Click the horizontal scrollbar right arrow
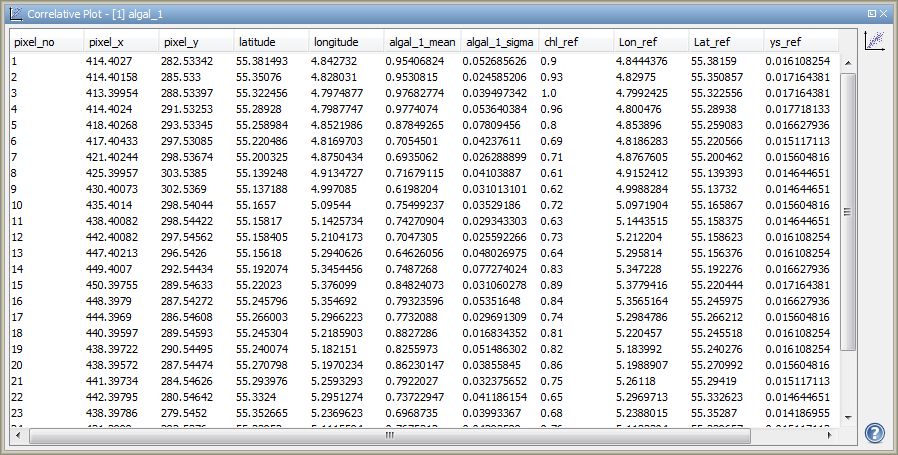Image resolution: width=898 pixels, height=455 pixels. [833, 436]
